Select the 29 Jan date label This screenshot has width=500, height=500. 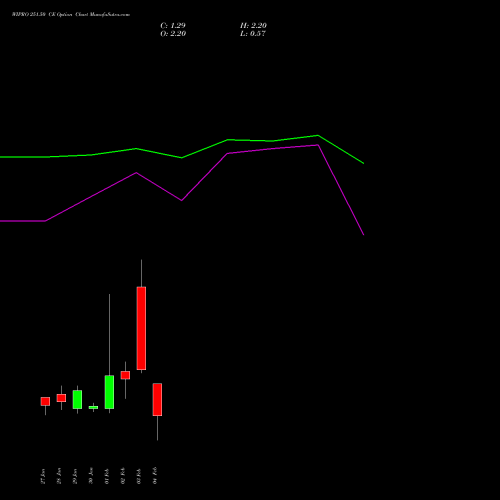pos(75,476)
